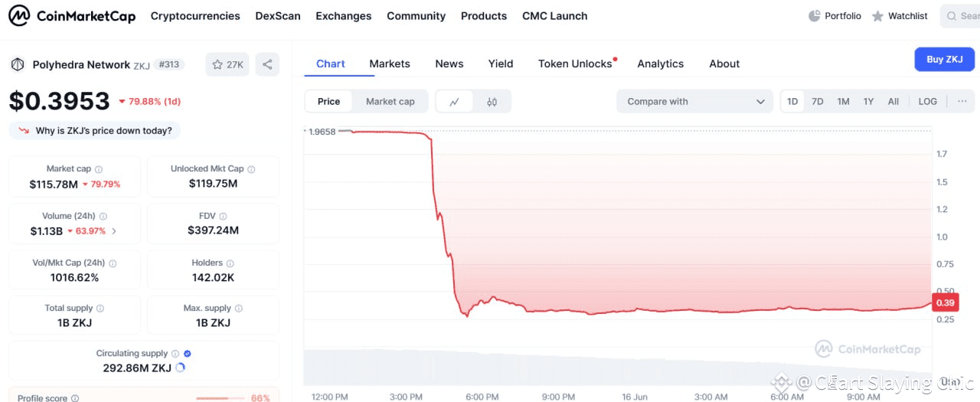980x402 pixels.
Task: Click Market cap info icon
Action: coord(99,169)
